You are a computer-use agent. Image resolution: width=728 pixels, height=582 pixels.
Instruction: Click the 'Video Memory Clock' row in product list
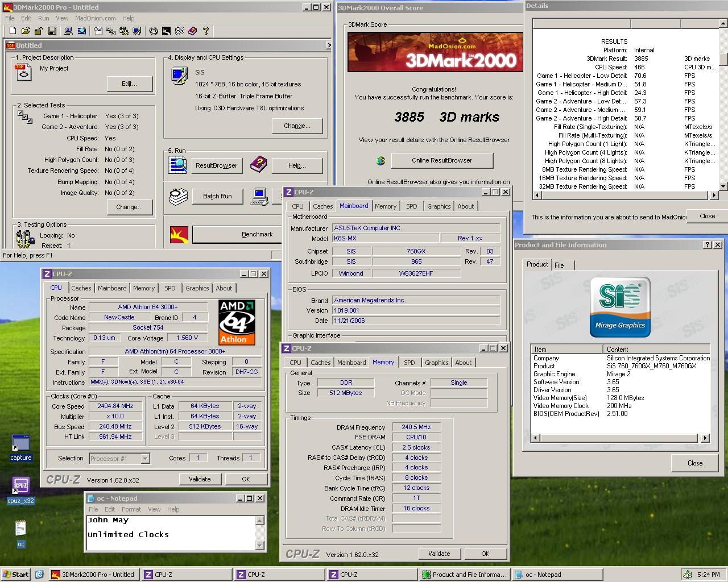620,406
